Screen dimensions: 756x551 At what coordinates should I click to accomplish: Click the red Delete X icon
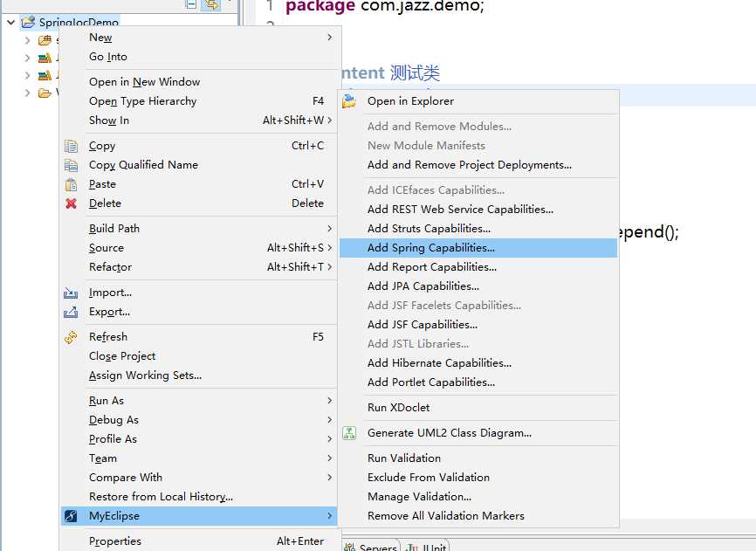71,203
